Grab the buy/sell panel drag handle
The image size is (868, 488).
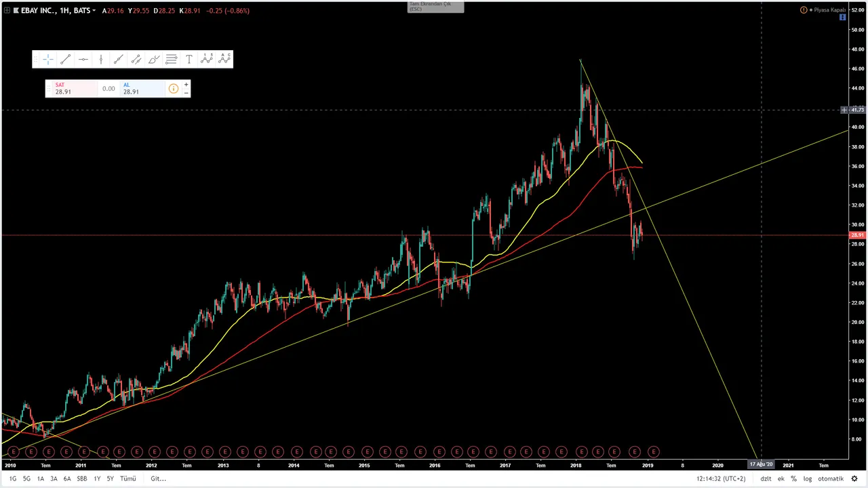tap(49, 89)
